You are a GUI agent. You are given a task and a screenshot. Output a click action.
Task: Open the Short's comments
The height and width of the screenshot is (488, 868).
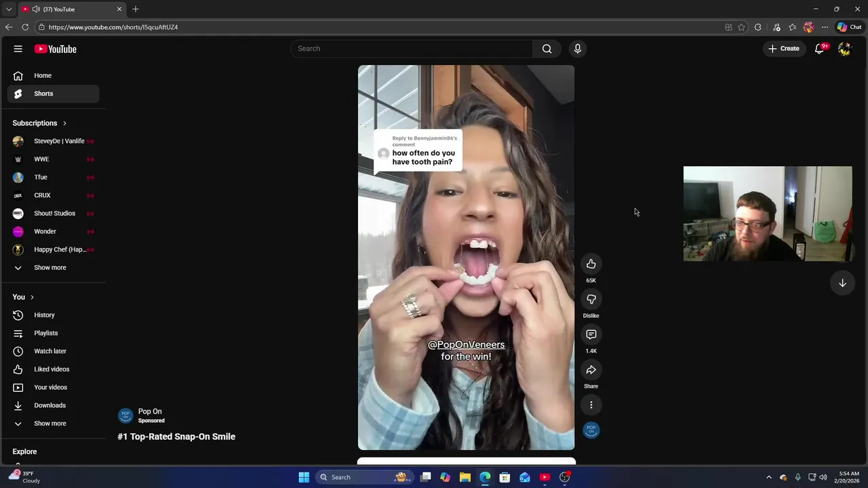pos(591,334)
